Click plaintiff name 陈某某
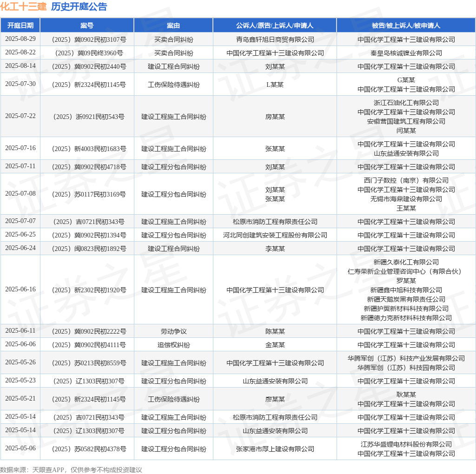The width and height of the screenshot is (476, 474). (275, 331)
